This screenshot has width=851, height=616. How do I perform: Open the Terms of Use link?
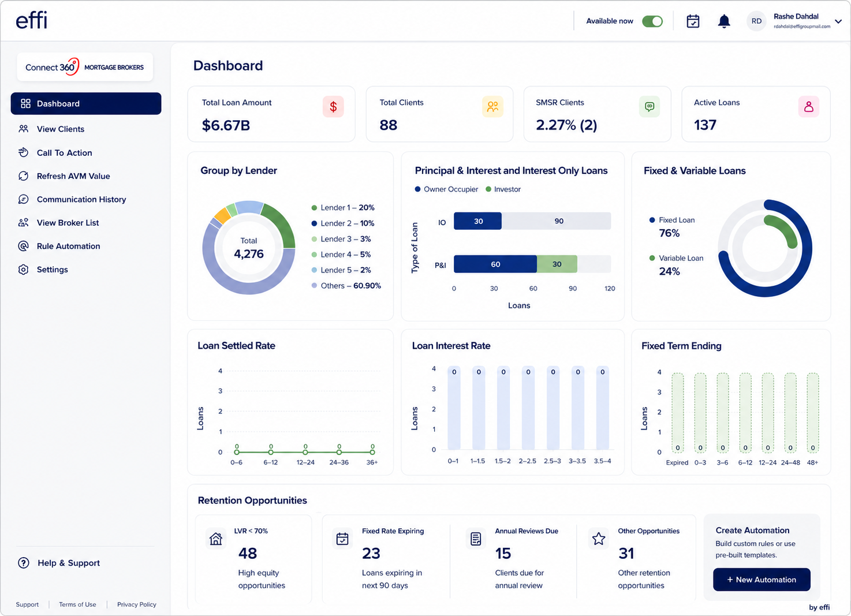pos(77,604)
